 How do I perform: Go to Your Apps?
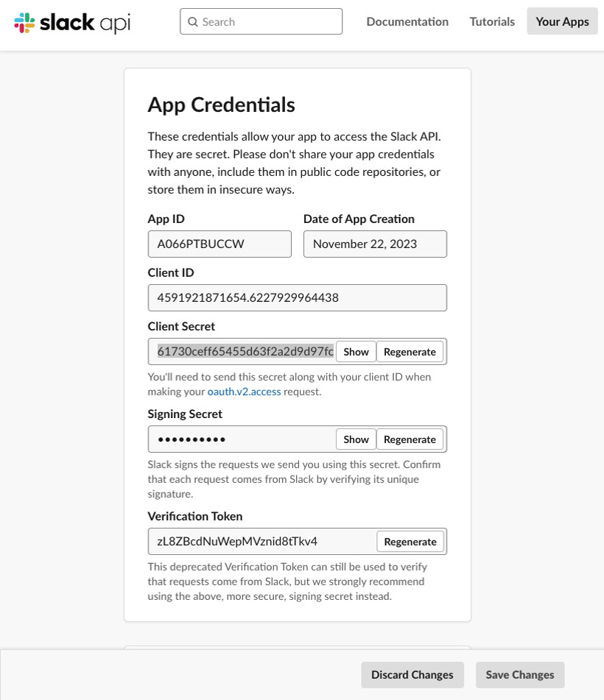[562, 21]
